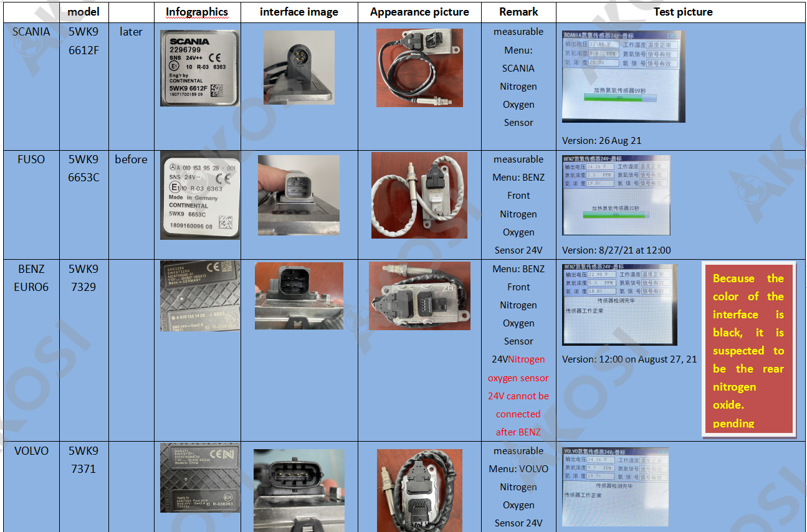Click the red pending note text box
807x532 pixels.
(748, 349)
